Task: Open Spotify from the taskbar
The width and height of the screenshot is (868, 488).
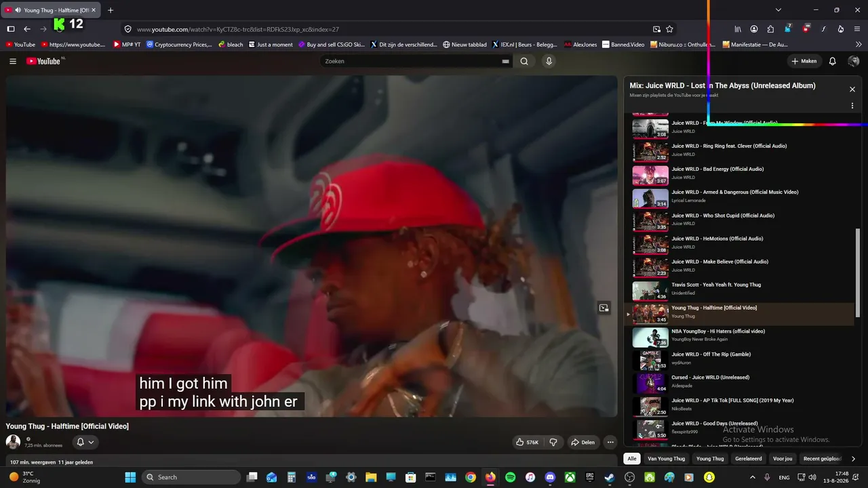Action: pos(510,477)
